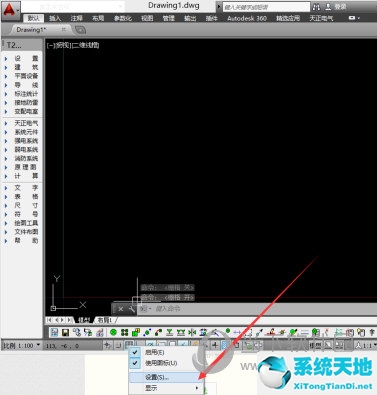Click the last layout scroll arrow
This screenshot has height=395, width=377.
pyautogui.click(x=69, y=320)
